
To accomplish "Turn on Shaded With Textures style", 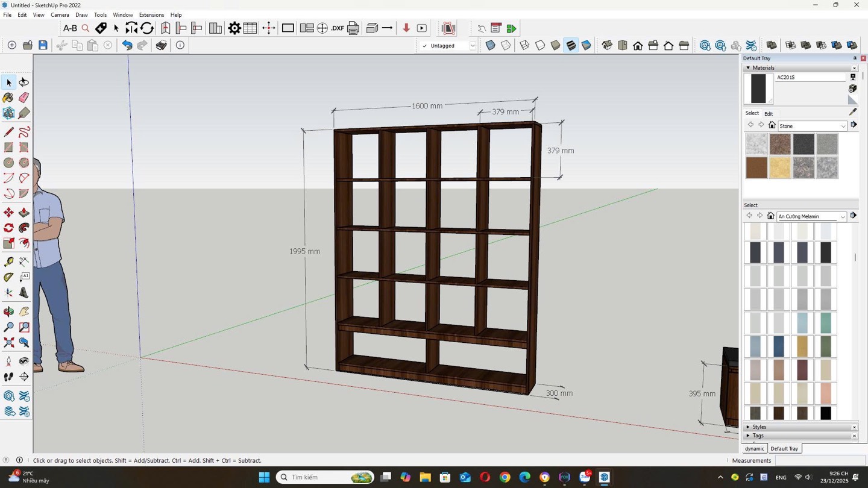I will tap(571, 45).
